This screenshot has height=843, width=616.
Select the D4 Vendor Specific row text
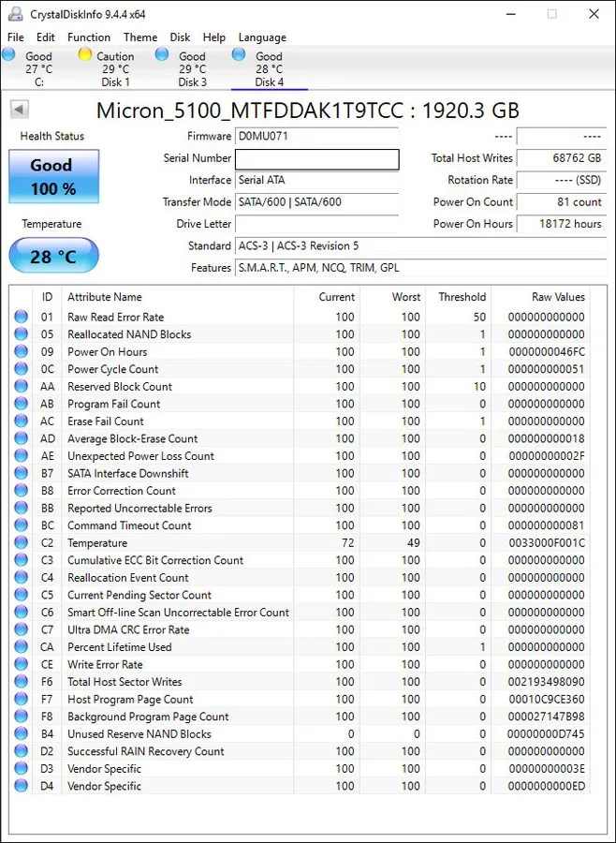[104, 786]
